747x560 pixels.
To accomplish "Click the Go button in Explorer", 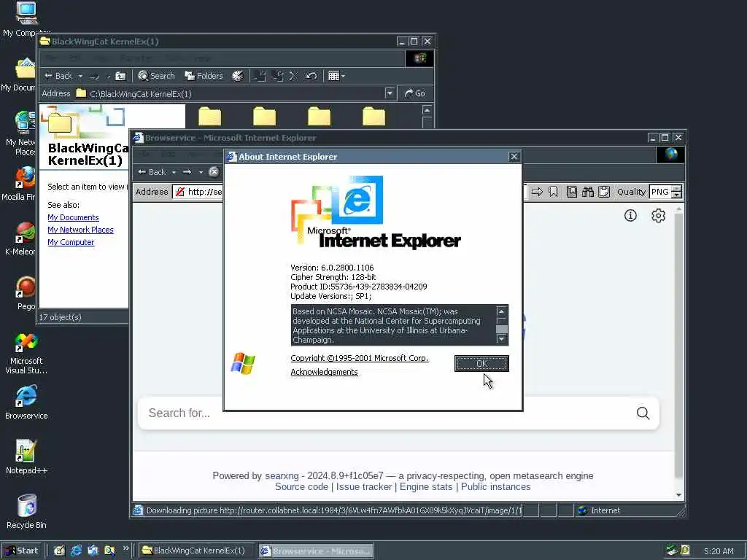I will (415, 93).
